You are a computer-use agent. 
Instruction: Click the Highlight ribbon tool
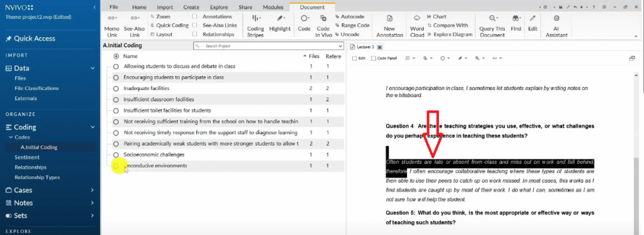pyautogui.click(x=280, y=23)
